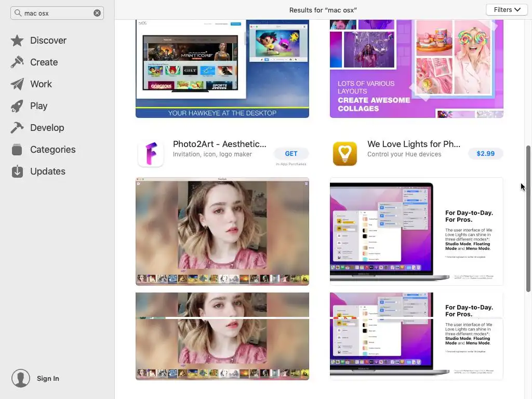Go to Develop section
532x399 pixels.
pyautogui.click(x=47, y=128)
